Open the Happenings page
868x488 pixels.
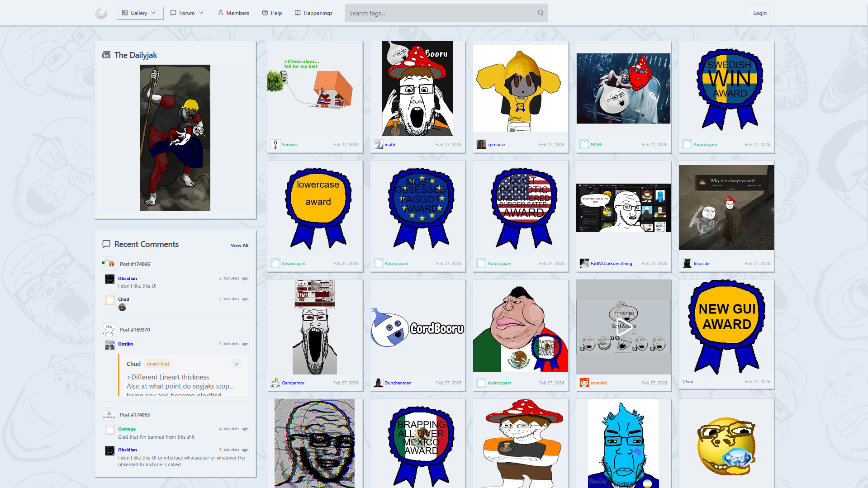(x=313, y=13)
